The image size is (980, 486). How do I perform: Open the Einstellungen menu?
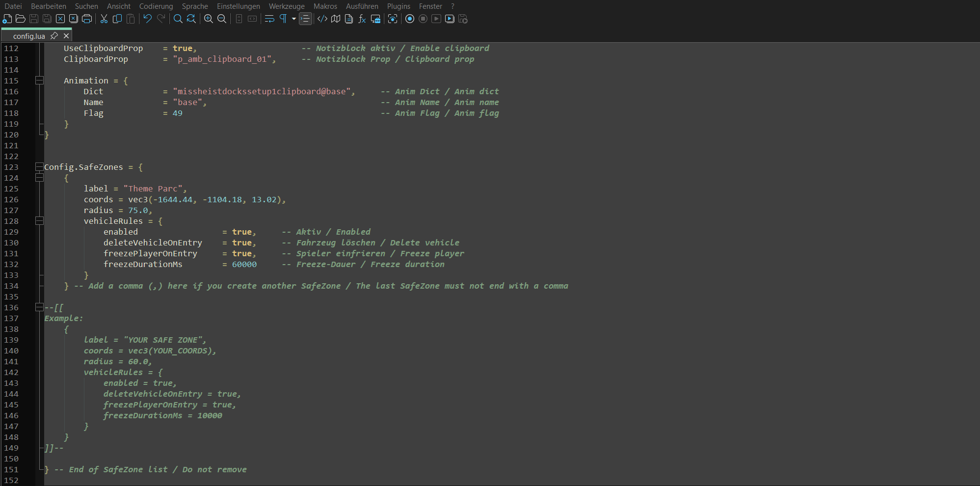[238, 6]
